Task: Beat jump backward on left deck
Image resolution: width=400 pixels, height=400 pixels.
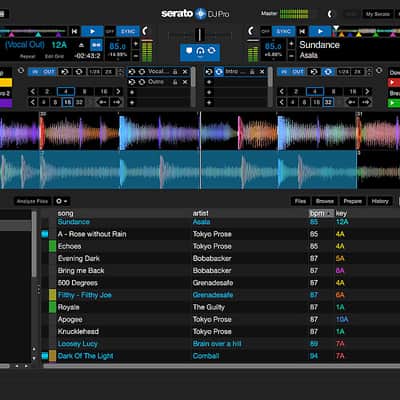Action: (x=102, y=102)
